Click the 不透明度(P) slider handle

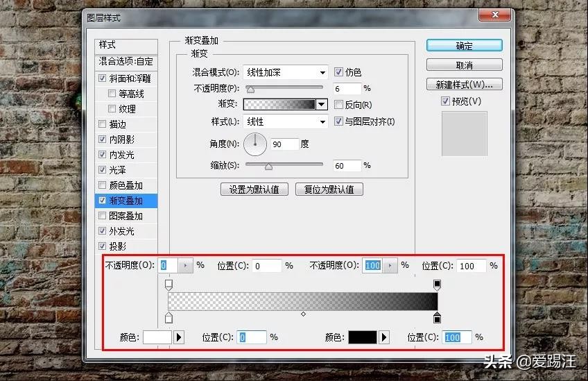250,90
